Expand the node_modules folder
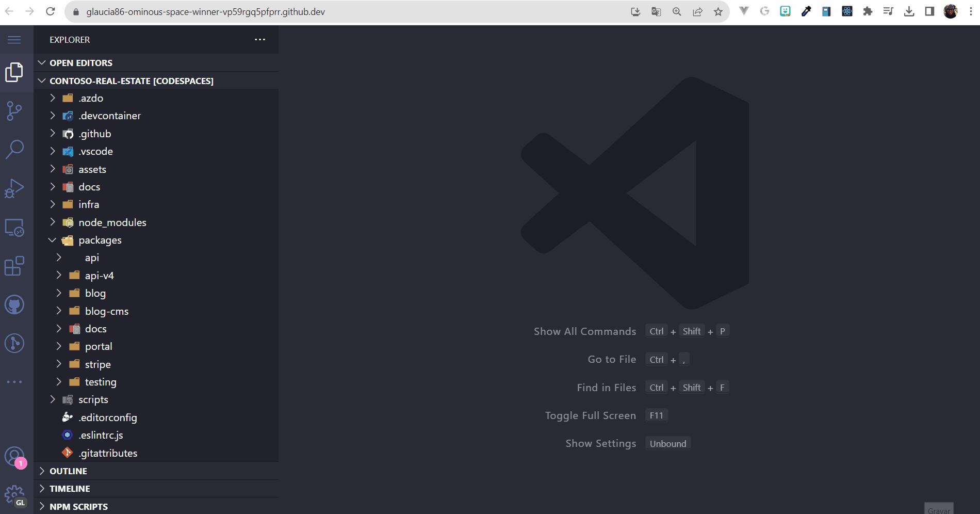980x514 pixels. (x=156, y=222)
